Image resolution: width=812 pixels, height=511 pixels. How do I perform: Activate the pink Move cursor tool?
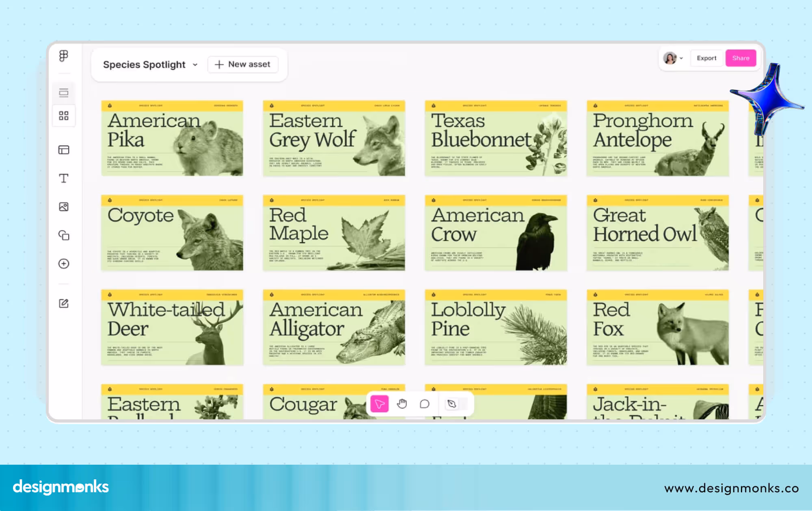tap(380, 404)
